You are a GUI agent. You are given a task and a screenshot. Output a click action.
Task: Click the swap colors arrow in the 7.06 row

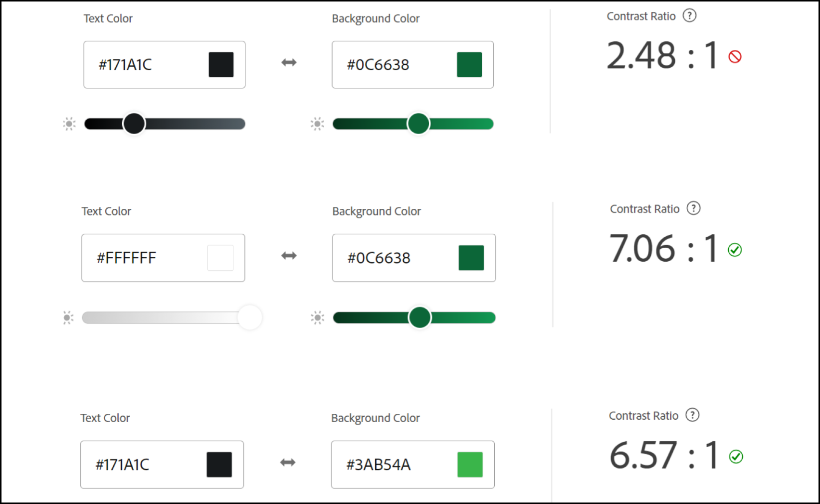[289, 256]
